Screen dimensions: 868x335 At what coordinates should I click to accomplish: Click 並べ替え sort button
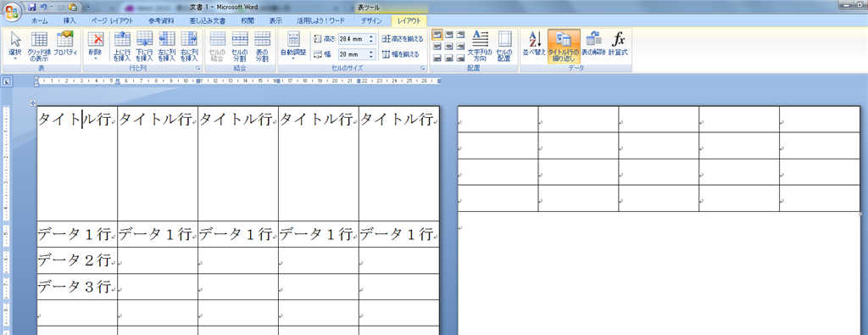[x=534, y=44]
